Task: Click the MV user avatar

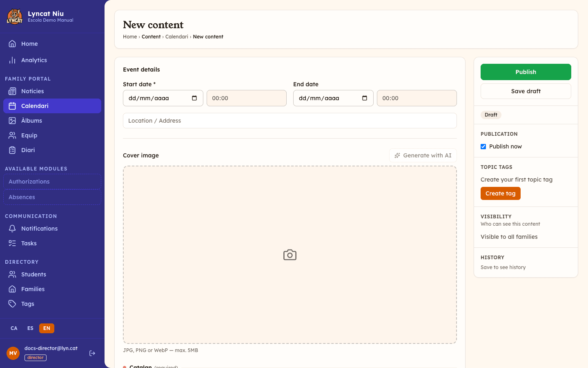Action: click(13, 353)
